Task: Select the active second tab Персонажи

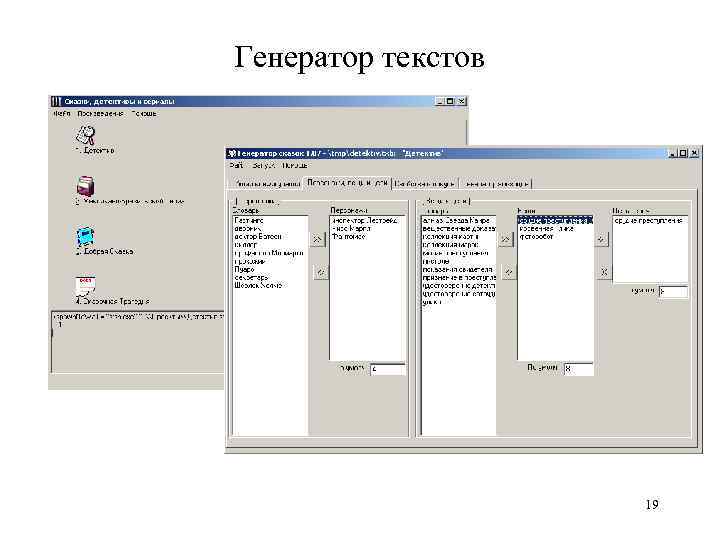Action: point(348,183)
